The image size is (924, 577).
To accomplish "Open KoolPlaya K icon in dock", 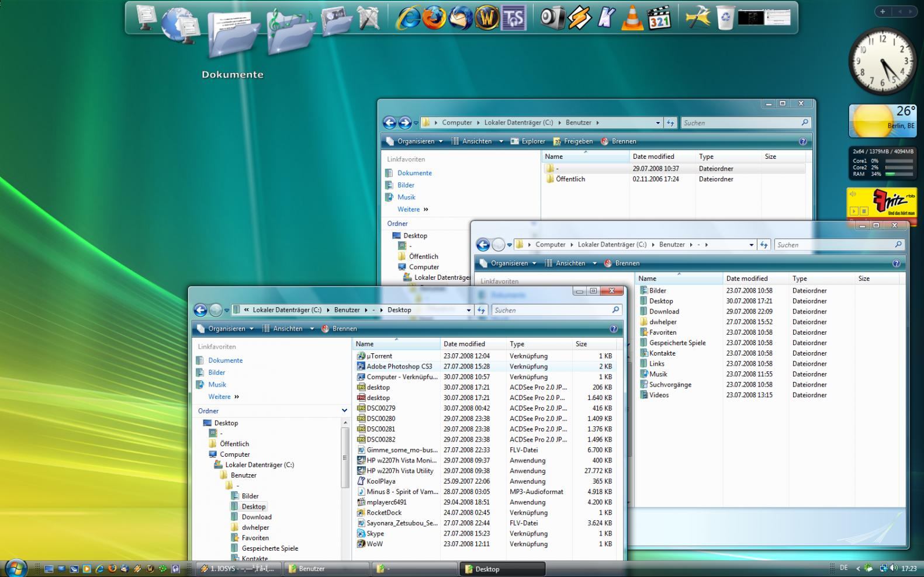I will click(x=605, y=19).
